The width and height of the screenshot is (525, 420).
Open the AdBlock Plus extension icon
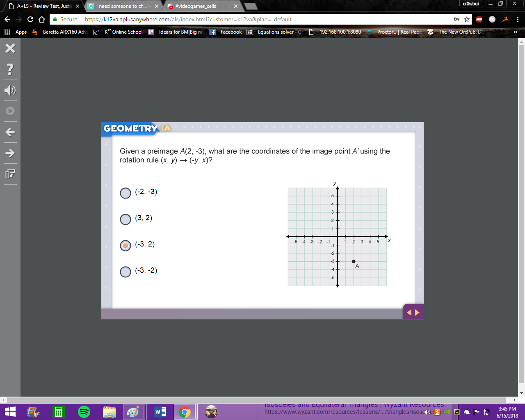479,19
